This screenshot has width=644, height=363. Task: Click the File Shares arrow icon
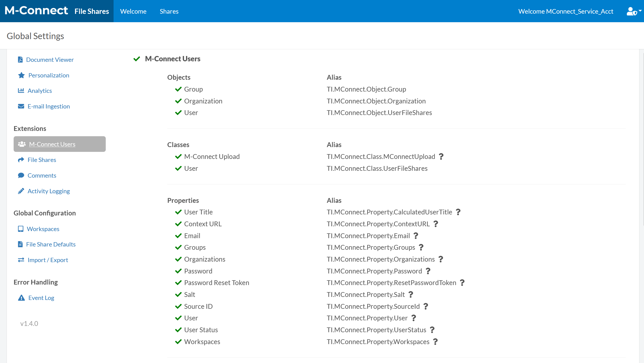coord(21,160)
